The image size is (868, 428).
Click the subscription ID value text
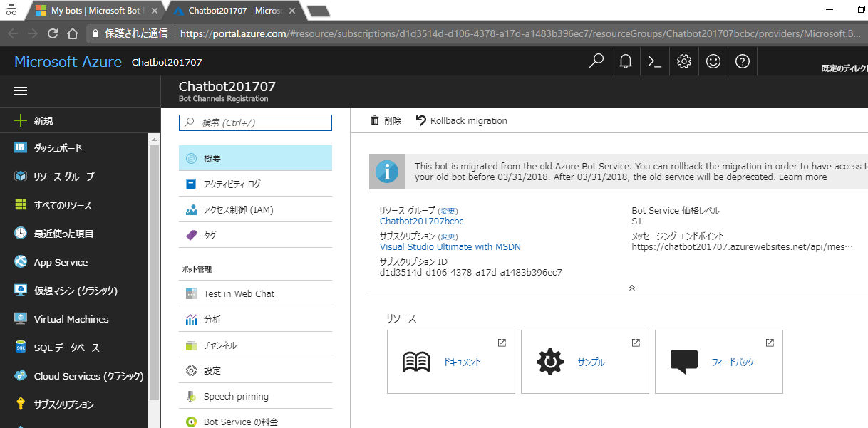[470, 272]
